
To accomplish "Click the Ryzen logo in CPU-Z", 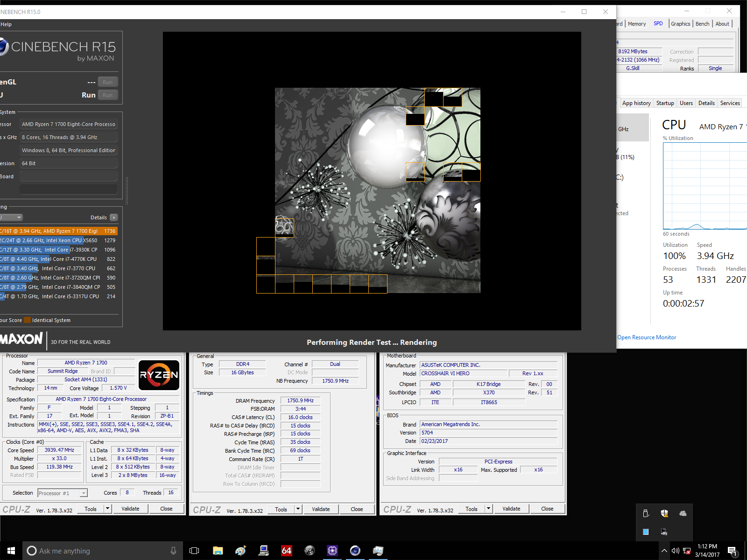I will click(159, 375).
